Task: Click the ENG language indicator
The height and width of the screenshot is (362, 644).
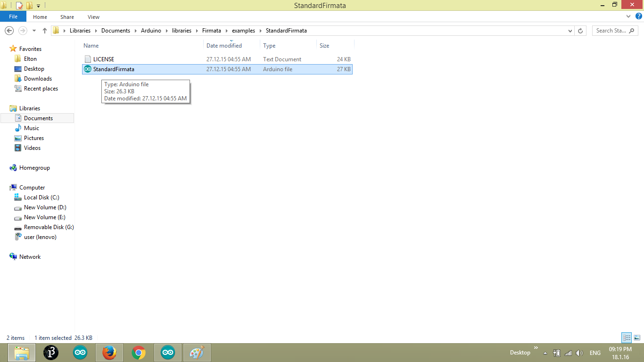Action: [595, 353]
